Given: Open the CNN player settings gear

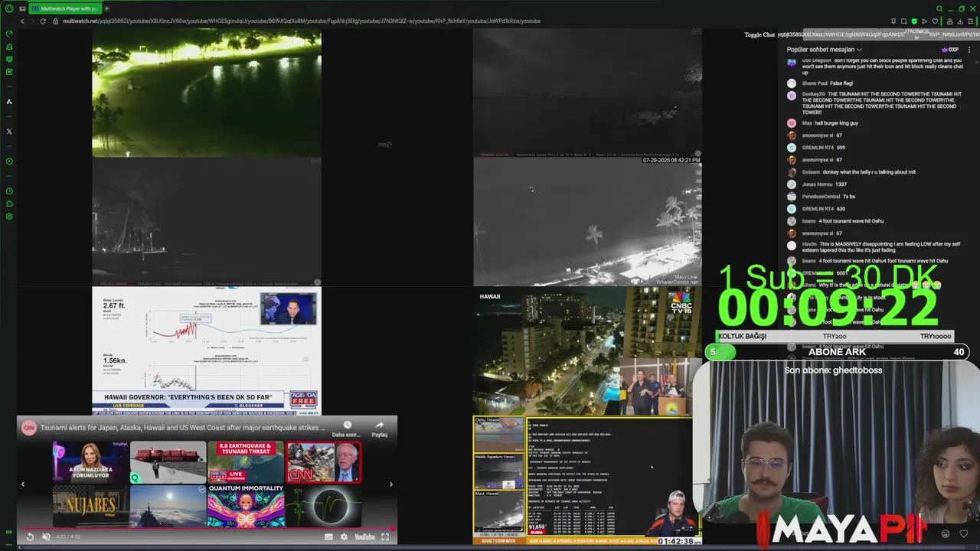Looking at the screenshot, I should (344, 537).
